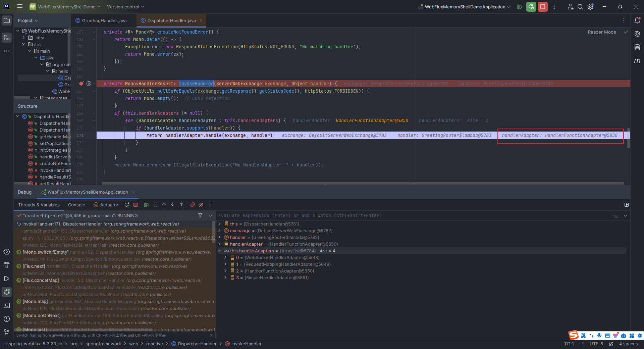Select the [Flux.next] handle:151 stack frame
Viewport: 644px width, 349px height.
tap(114, 266)
